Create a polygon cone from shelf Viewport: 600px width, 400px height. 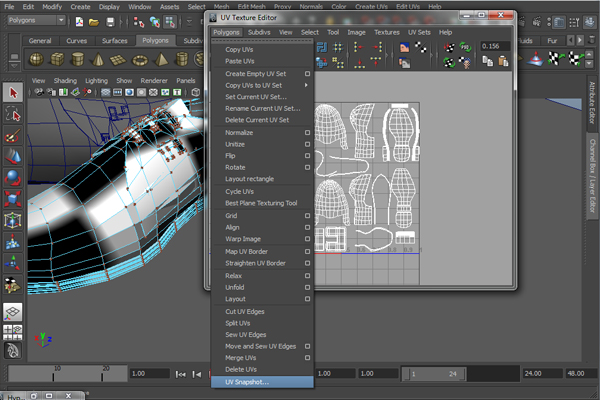click(98, 59)
